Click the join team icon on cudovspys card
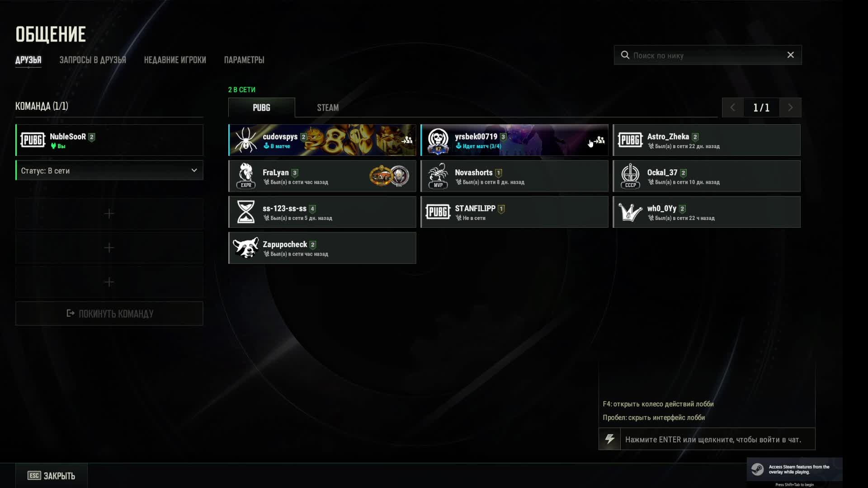Viewport: 868px width, 488px height. (407, 140)
